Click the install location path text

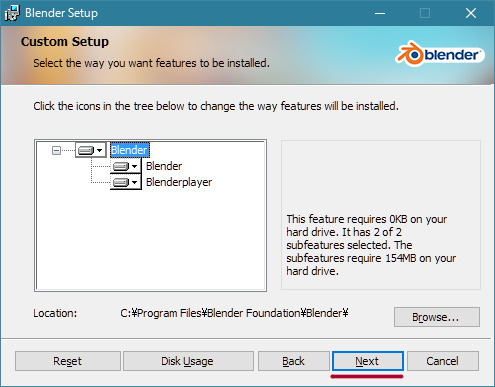coord(234,313)
